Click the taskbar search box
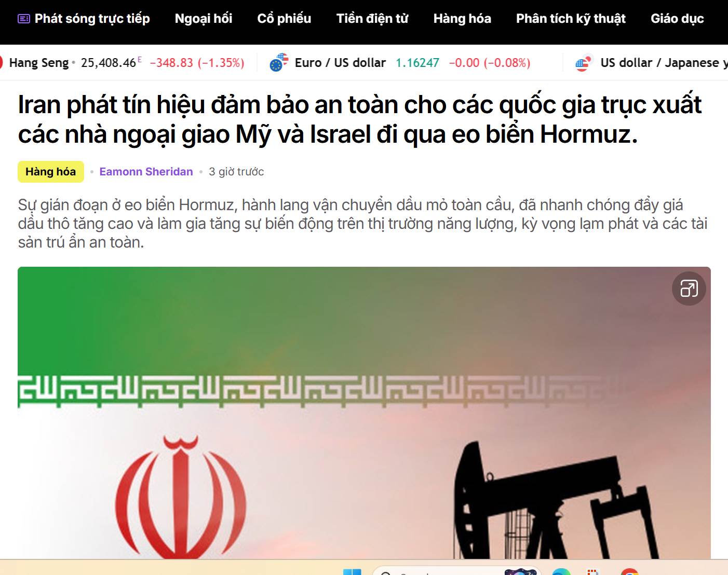The width and height of the screenshot is (728, 575). click(457, 571)
